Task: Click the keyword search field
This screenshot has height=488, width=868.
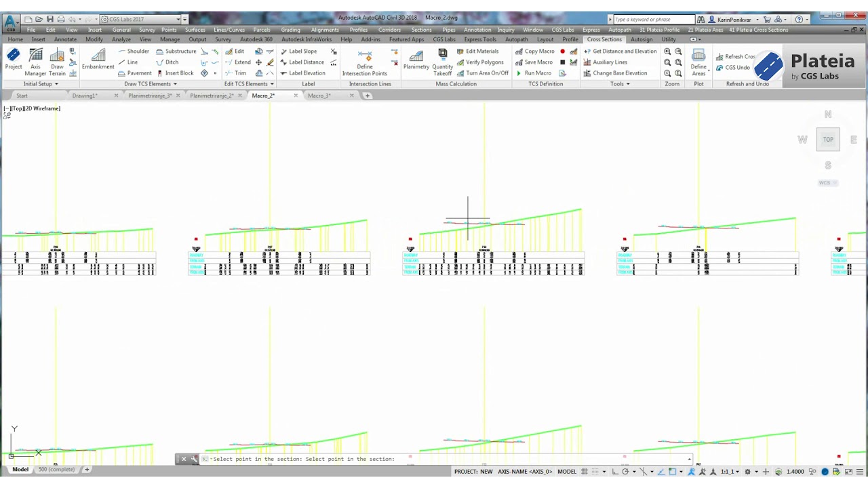Action: (x=653, y=20)
